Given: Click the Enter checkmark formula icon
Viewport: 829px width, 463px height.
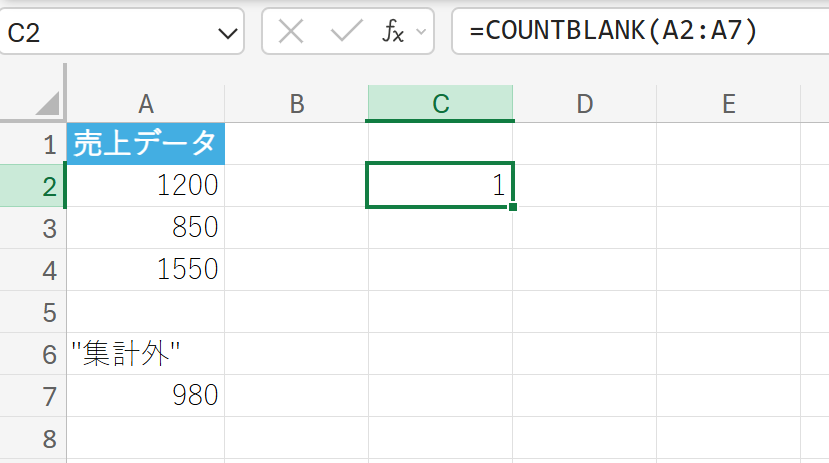Looking at the screenshot, I should click(346, 31).
